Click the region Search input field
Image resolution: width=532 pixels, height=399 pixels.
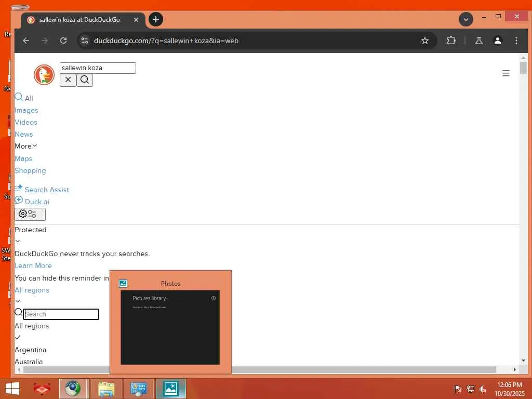(x=61, y=314)
